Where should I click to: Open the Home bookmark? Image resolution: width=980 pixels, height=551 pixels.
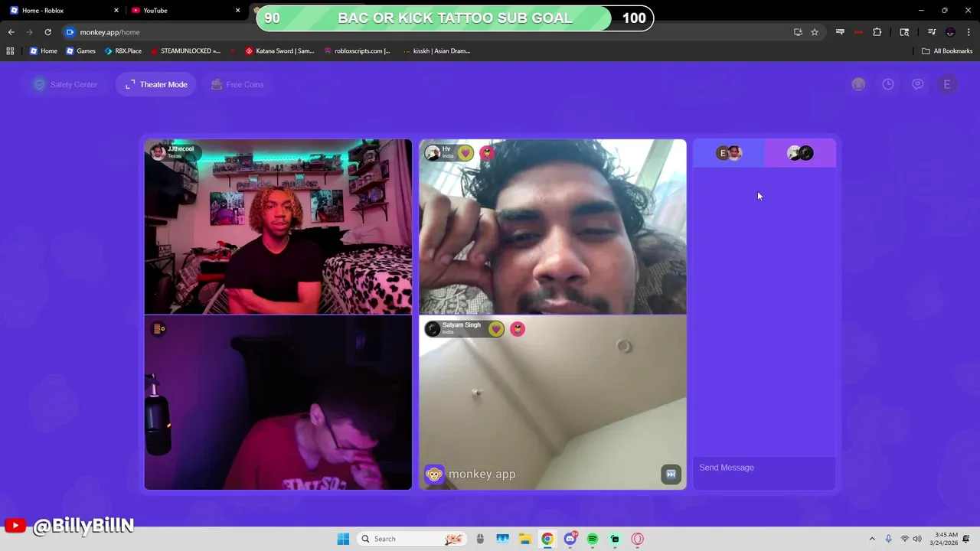click(44, 51)
